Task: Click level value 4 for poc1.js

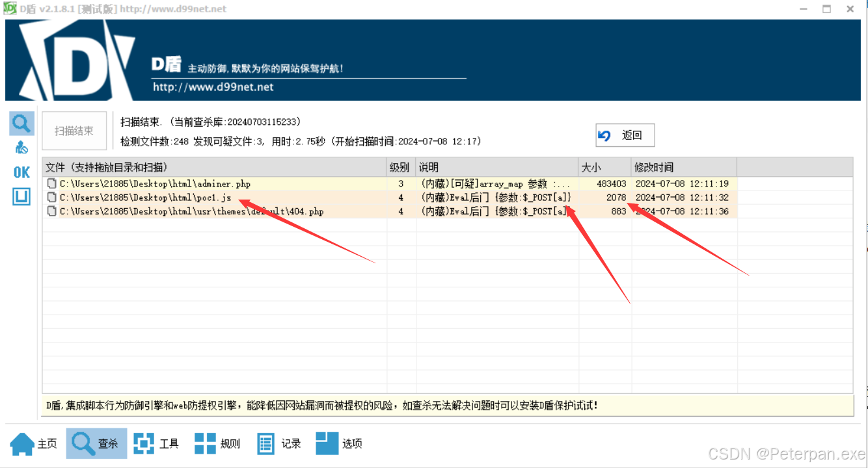Action: [x=401, y=198]
